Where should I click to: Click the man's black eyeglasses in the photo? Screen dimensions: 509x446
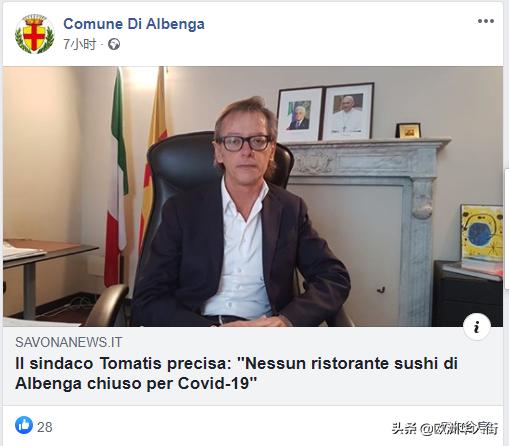click(244, 143)
